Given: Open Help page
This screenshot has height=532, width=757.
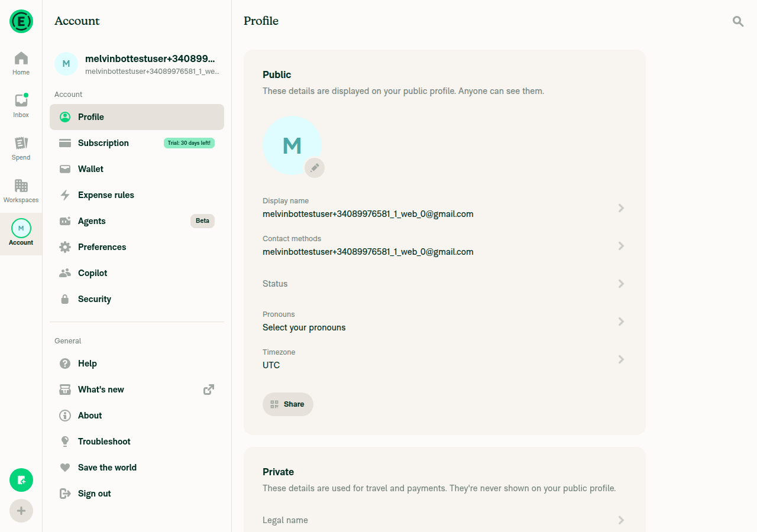Looking at the screenshot, I should click(137, 364).
